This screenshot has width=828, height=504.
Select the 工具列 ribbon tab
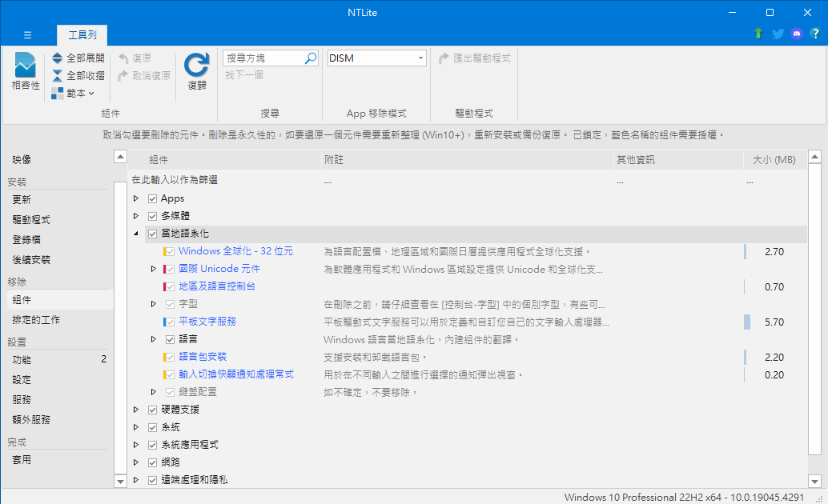click(82, 35)
